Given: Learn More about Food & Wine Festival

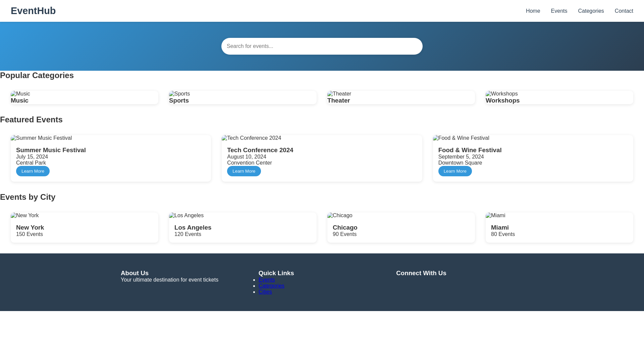Looking at the screenshot, I should [455, 171].
